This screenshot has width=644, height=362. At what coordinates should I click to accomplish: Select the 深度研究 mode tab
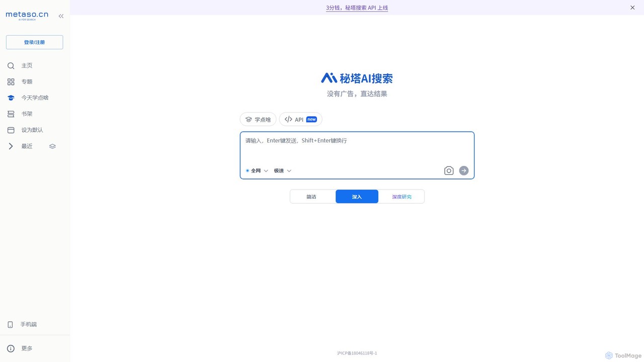pos(401,197)
